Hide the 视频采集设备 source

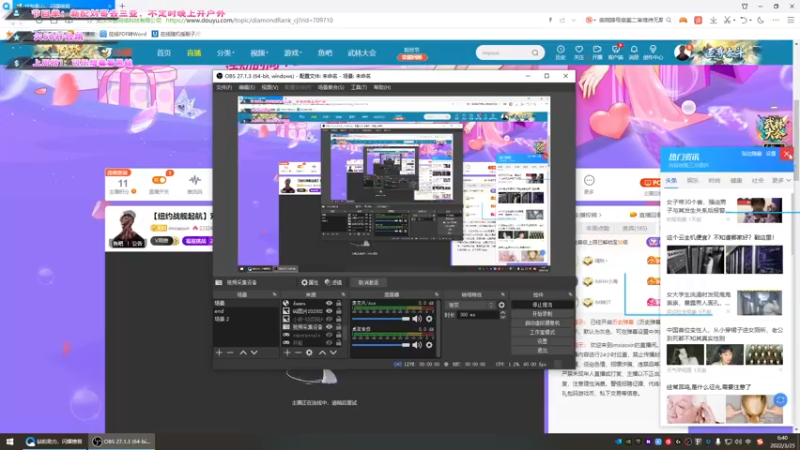pyautogui.click(x=329, y=327)
